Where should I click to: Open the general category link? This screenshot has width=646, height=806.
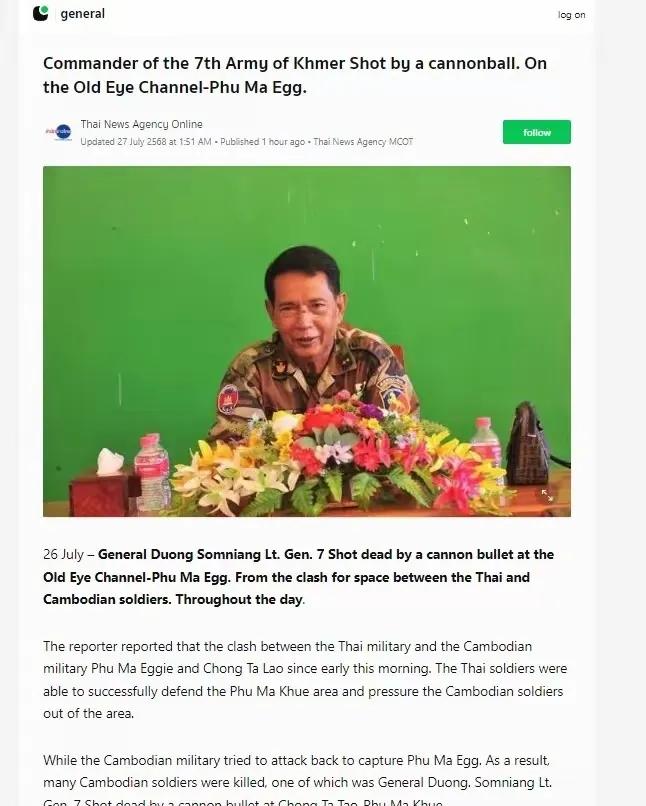pos(82,14)
